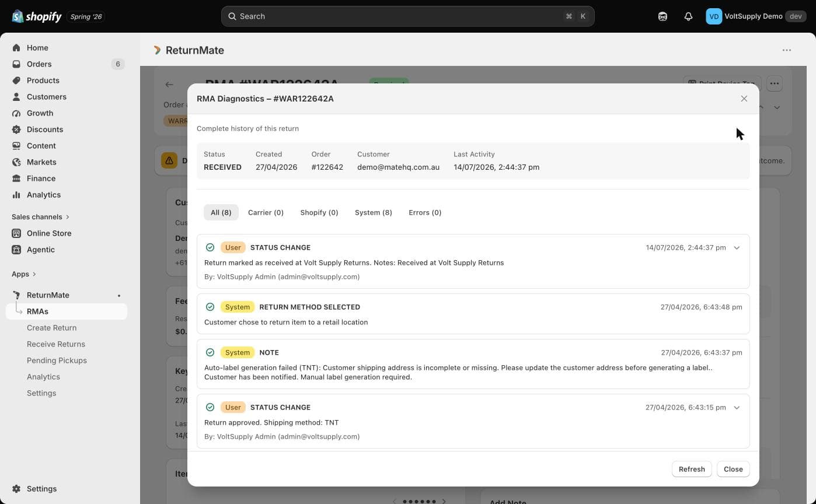Click the Orders count badge 6
The width and height of the screenshot is (816, 504).
click(118, 64)
